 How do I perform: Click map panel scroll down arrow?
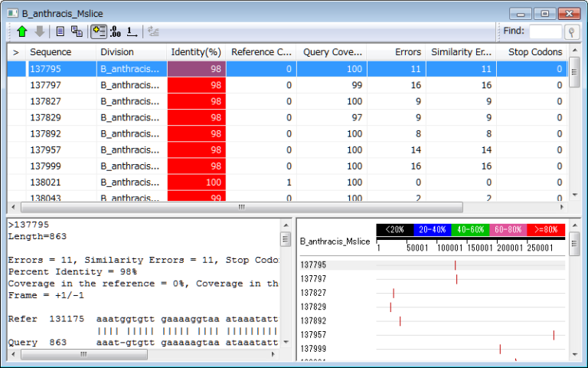574,354
